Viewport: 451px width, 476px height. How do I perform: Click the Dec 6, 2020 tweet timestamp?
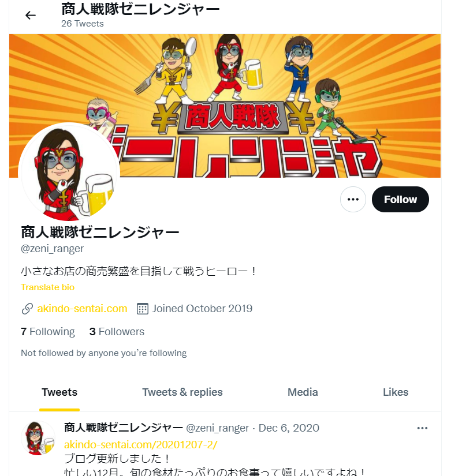click(289, 428)
